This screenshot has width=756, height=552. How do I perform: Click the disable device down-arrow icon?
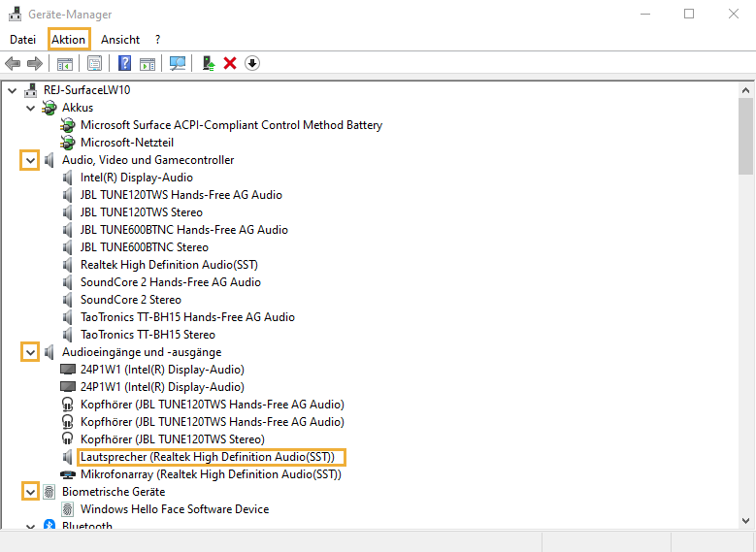pos(252,64)
